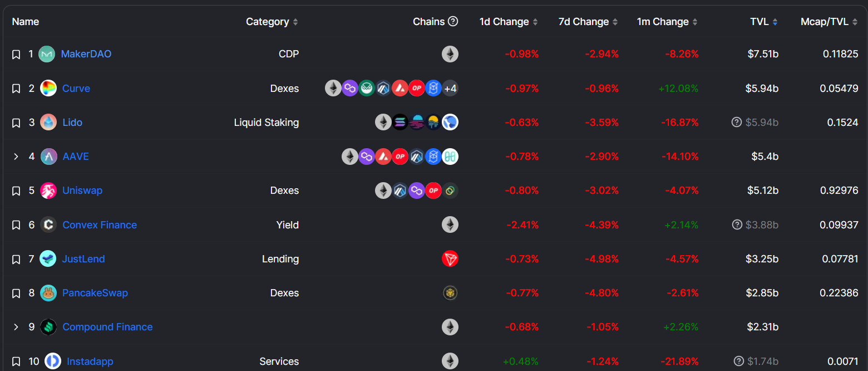
Task: Bookmark the Lido protocol row
Action: (16, 123)
